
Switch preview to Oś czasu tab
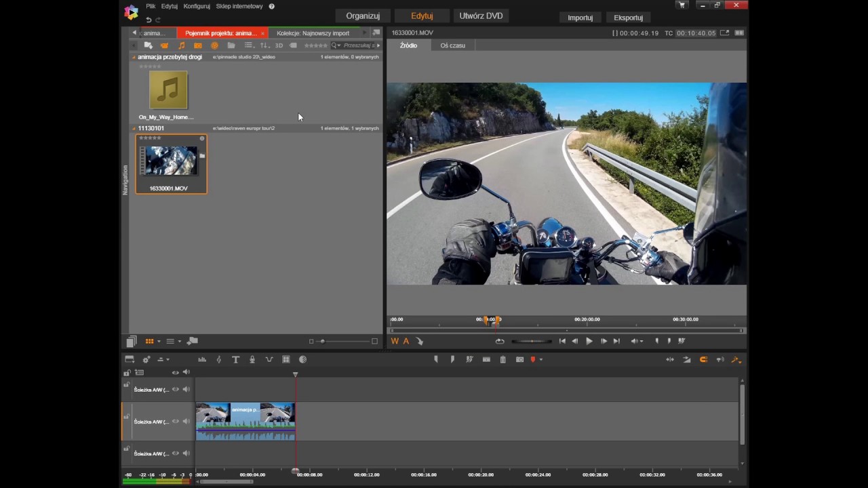tap(452, 45)
